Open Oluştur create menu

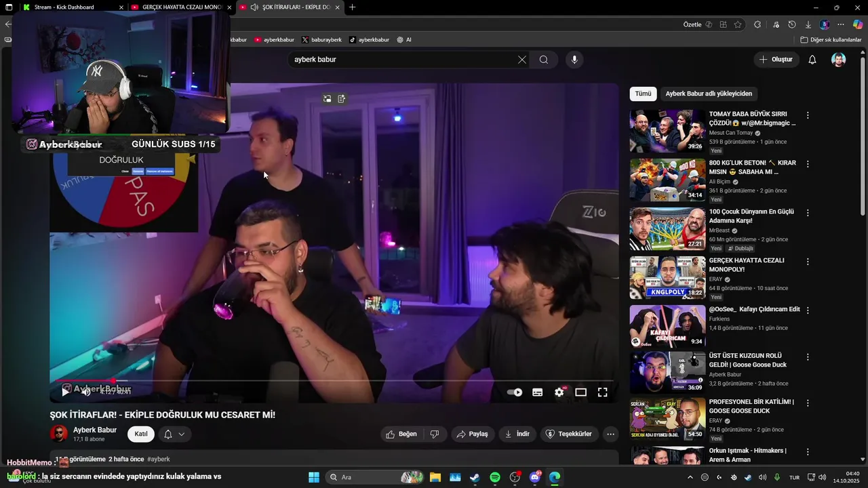pyautogui.click(x=776, y=60)
